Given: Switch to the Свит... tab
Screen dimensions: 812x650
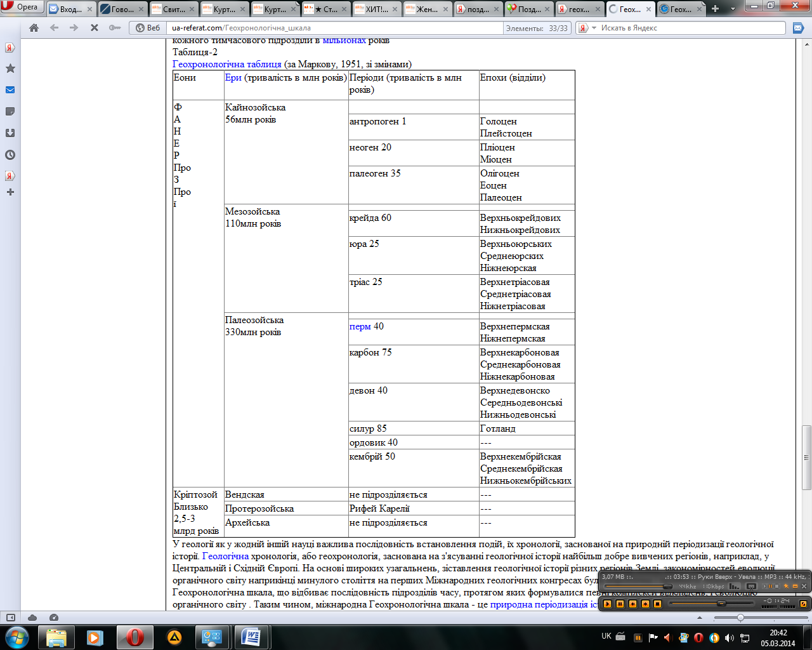Looking at the screenshot, I should coord(174,10).
